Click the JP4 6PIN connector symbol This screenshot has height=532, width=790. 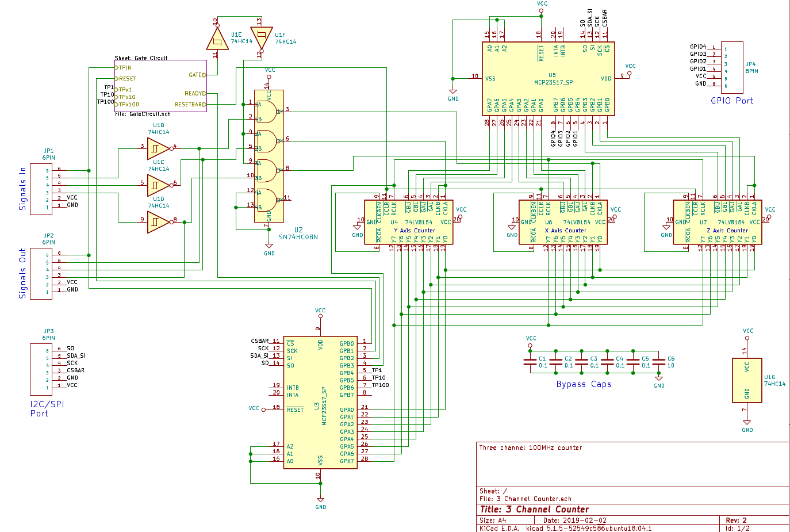(732, 67)
